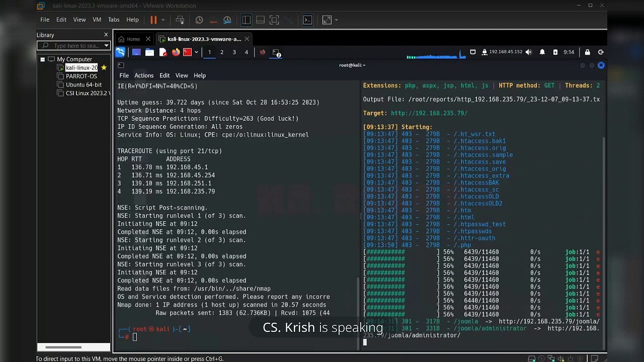
Task: Lock the screen with padlock icon
Action: (587, 52)
